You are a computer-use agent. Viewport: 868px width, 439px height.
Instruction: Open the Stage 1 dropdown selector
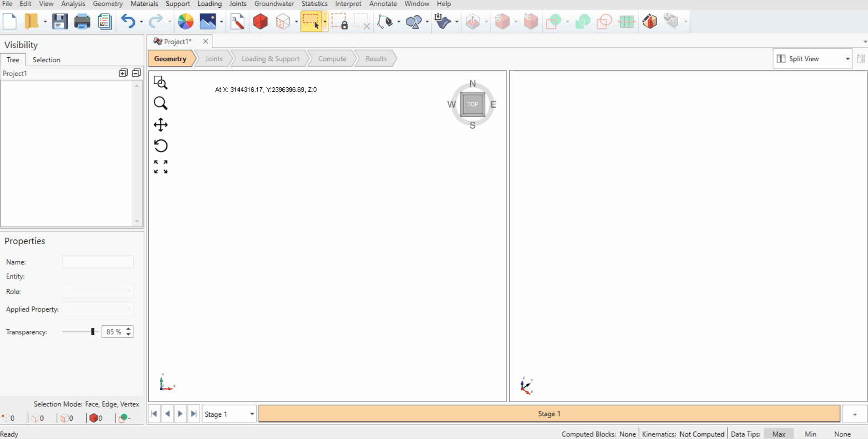point(229,414)
